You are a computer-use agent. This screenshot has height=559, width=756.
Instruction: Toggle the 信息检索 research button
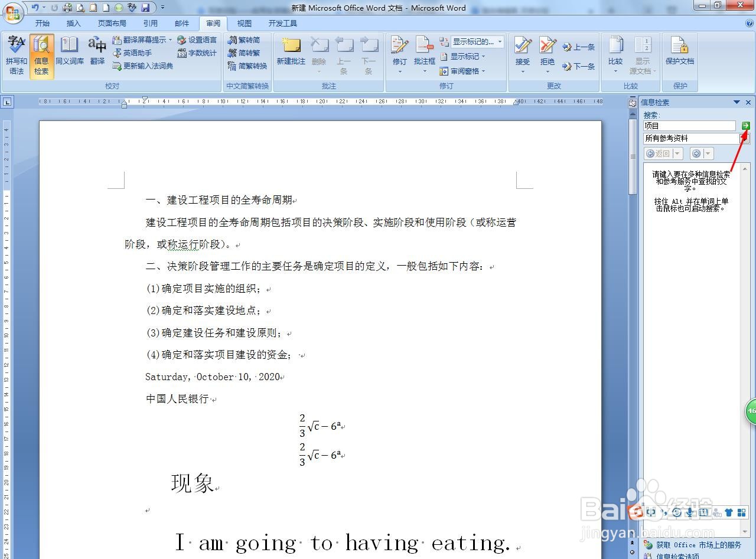click(x=41, y=56)
